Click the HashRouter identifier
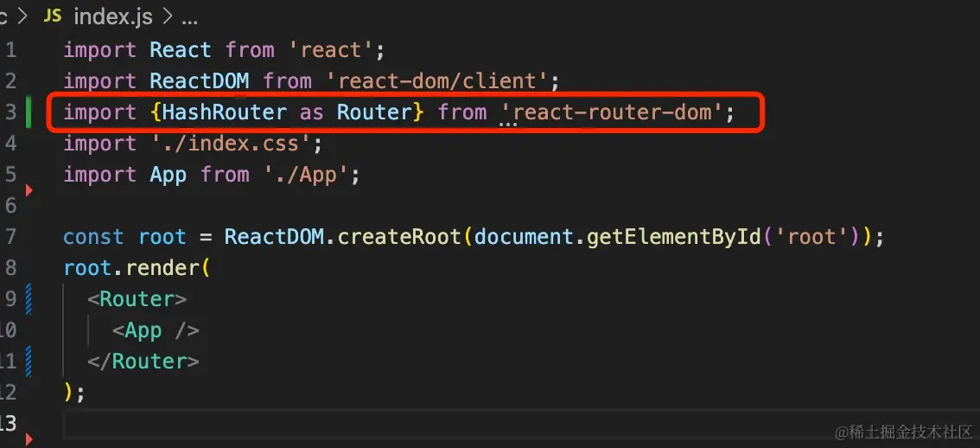Image resolution: width=980 pixels, height=448 pixels. (225, 112)
